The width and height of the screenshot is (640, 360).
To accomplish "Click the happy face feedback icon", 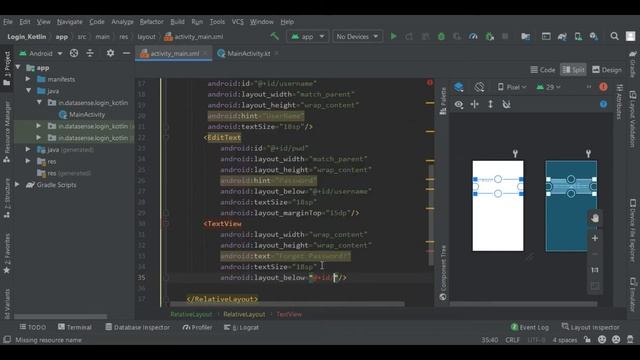I will (x=602, y=340).
